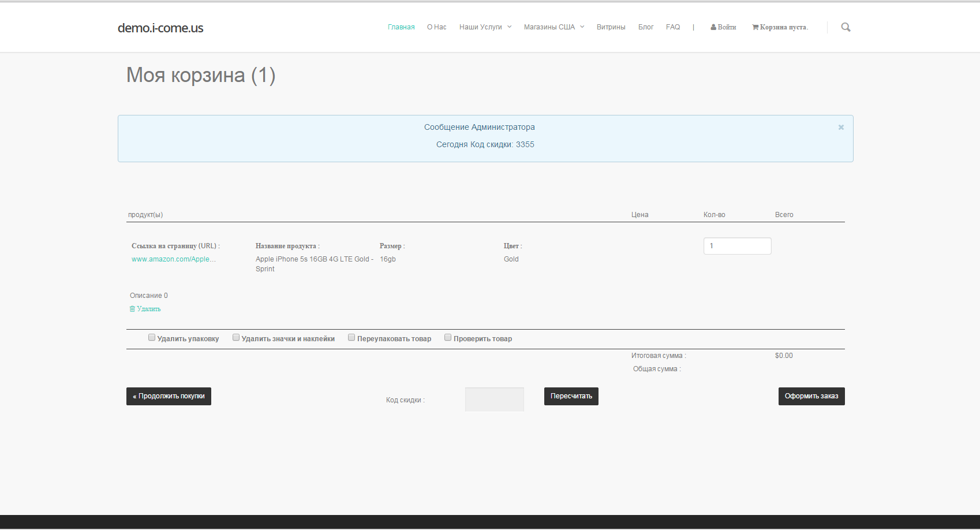This screenshot has height=530, width=980.
Task: Enable the Удалить упаковку checkbox
Action: pyautogui.click(x=152, y=338)
